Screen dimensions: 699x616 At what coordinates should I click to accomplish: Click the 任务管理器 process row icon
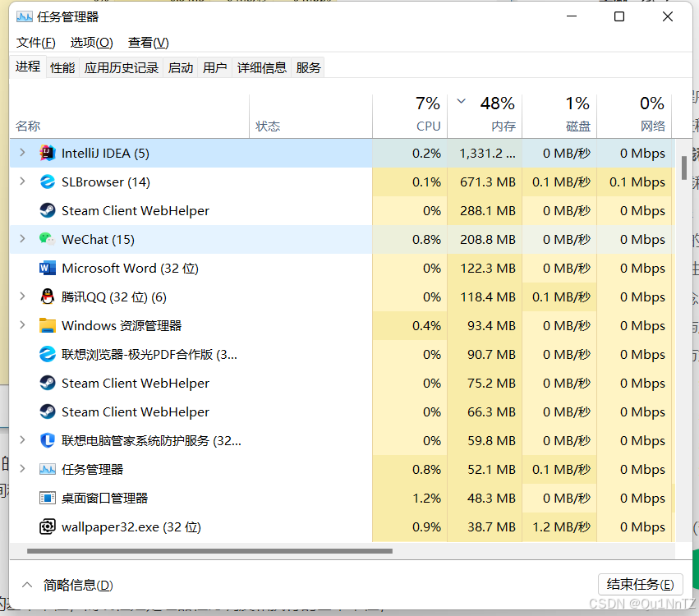click(48, 469)
